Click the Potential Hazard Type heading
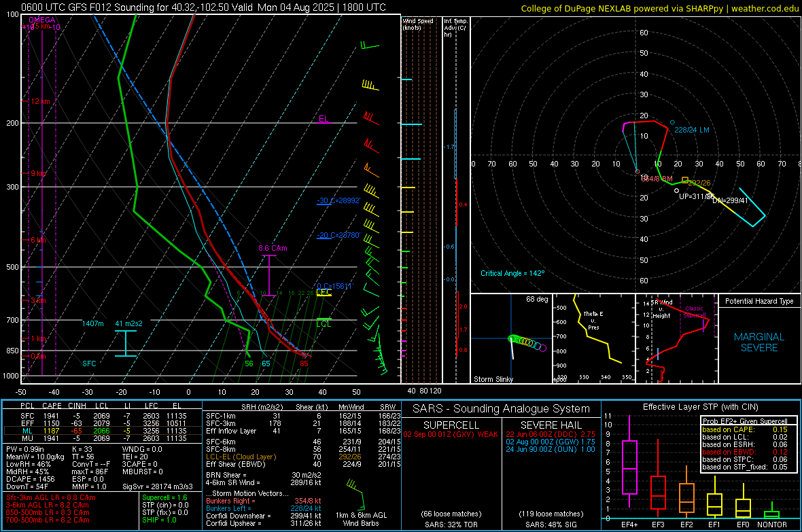The width and height of the screenshot is (802, 532). click(759, 301)
